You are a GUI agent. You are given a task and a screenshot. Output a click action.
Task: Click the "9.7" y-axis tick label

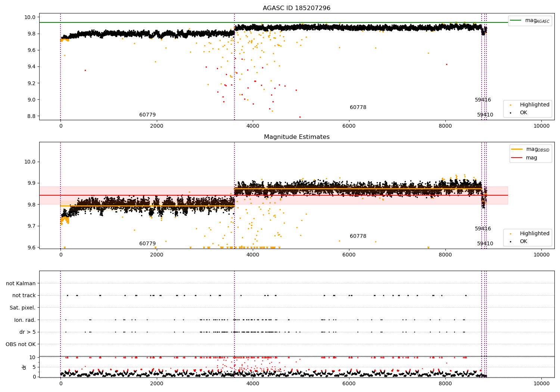click(x=31, y=226)
